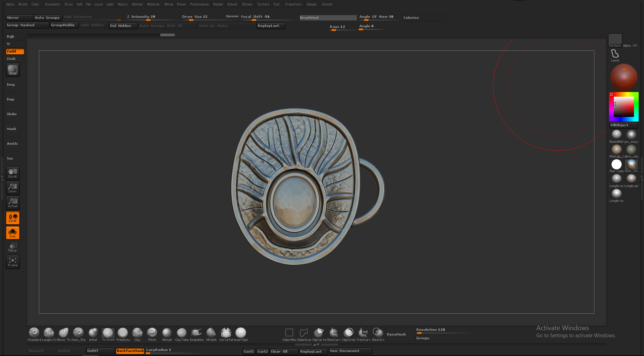
Task: Pick a color in the color picker square
Action: [624, 107]
